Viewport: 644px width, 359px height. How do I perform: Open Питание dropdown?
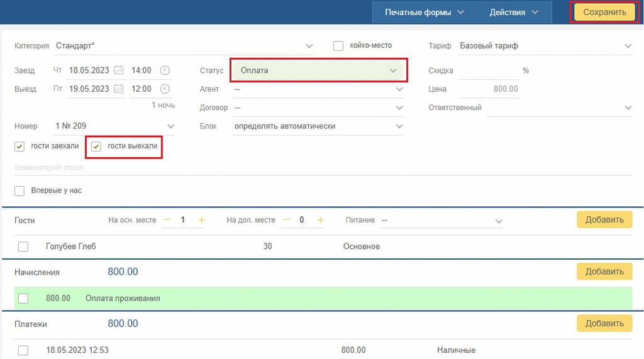441,220
